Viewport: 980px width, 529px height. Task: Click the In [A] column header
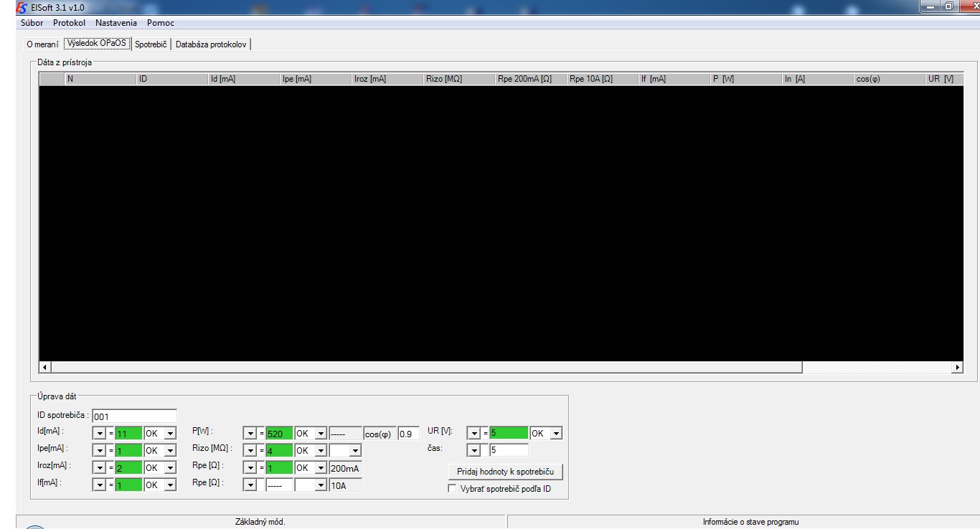[x=818, y=79]
